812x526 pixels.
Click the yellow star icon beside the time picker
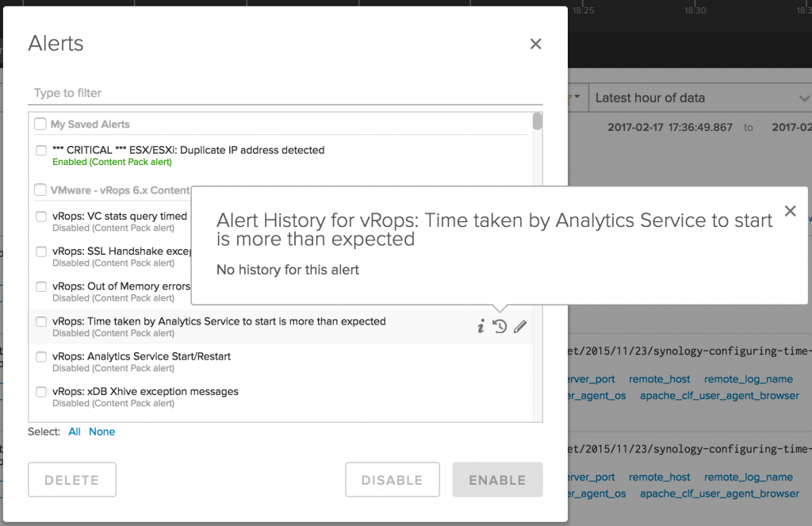pos(569,97)
